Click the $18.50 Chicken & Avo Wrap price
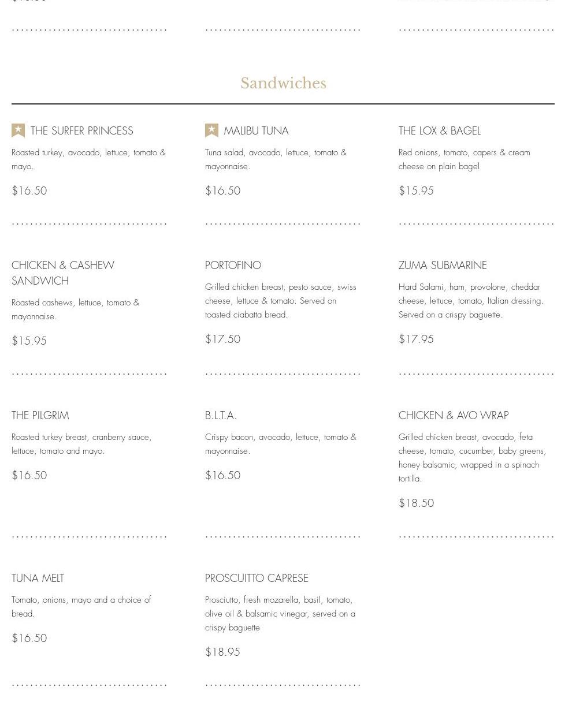The width and height of the screenshot is (561, 728). point(416,503)
